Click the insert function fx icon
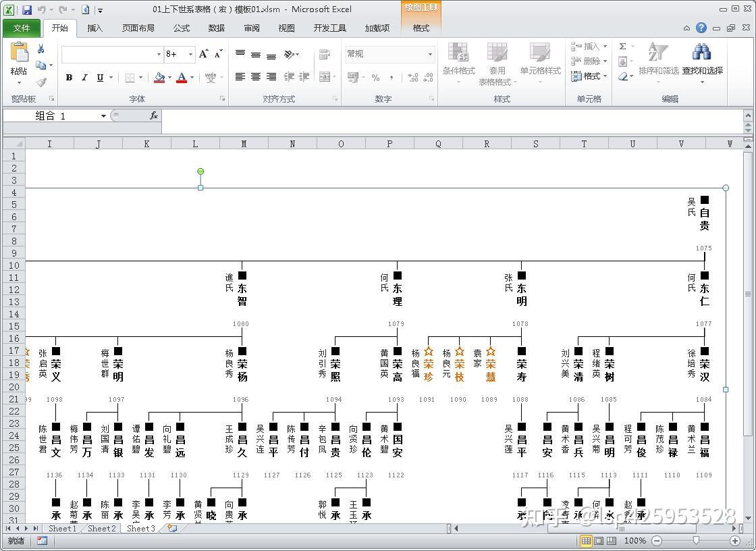 click(154, 115)
